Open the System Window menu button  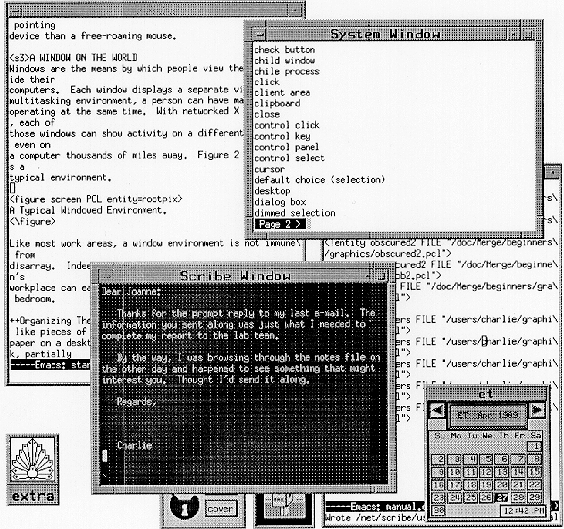pyautogui.click(x=258, y=34)
